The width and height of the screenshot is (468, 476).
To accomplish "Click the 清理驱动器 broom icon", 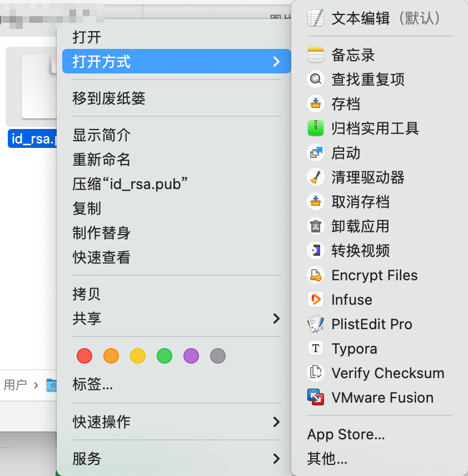I will pos(316,177).
